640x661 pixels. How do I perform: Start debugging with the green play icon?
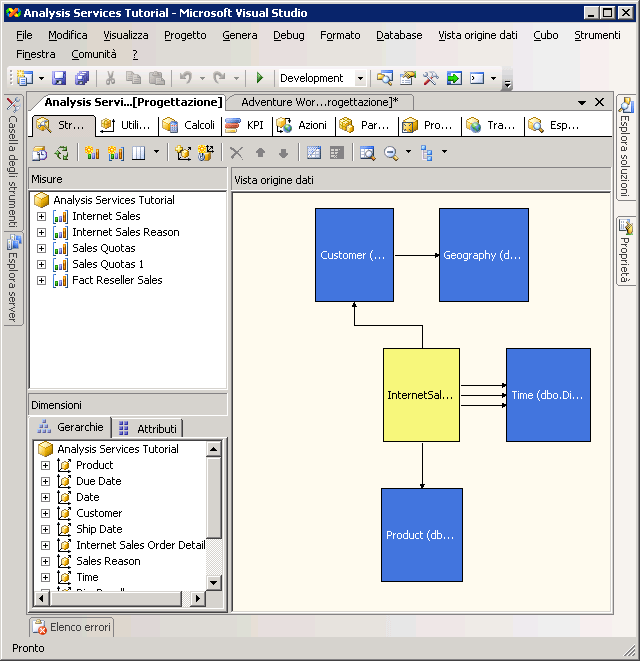[x=260, y=78]
